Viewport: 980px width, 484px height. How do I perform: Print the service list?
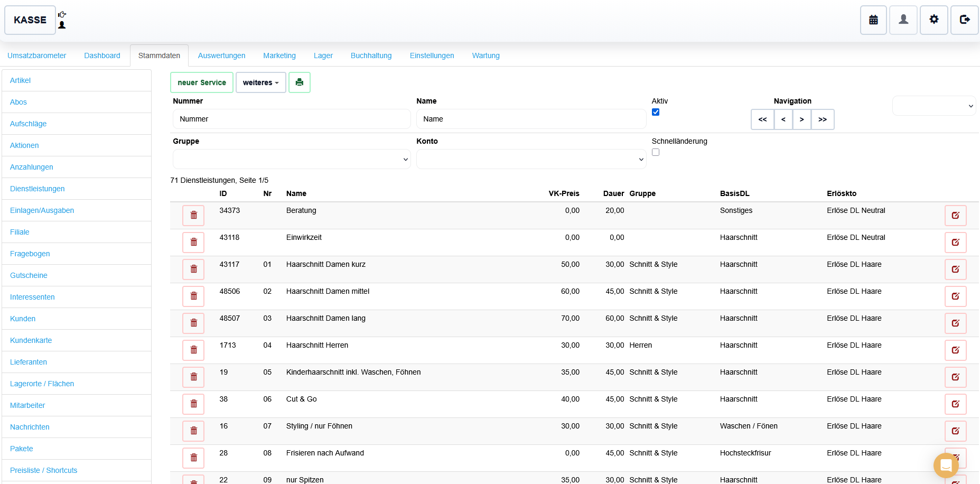click(300, 82)
